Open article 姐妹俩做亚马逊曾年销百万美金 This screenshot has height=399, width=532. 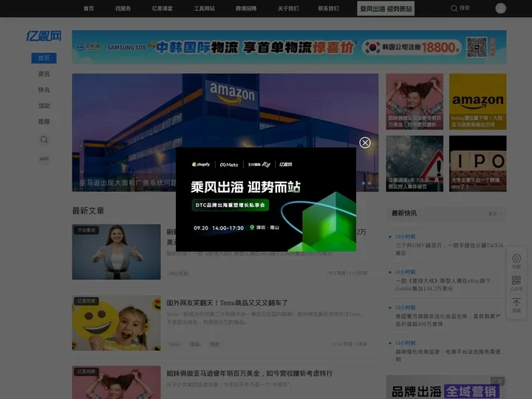coord(250,373)
